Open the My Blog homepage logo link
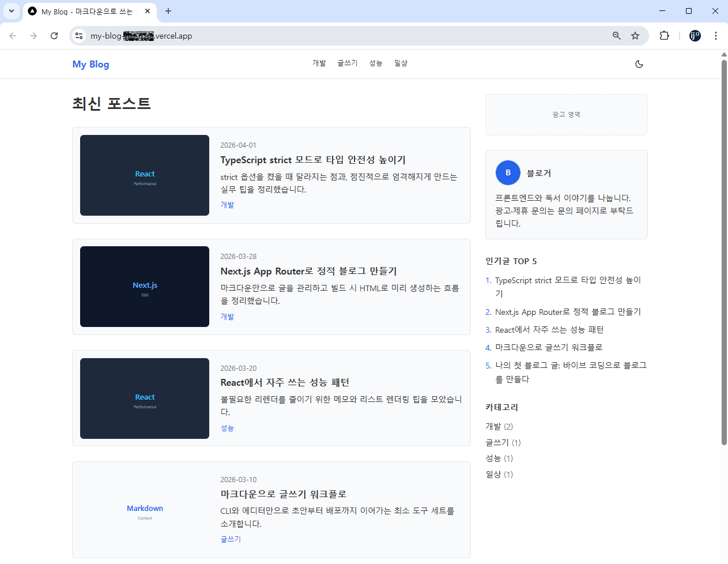This screenshot has width=728, height=564. [x=90, y=64]
